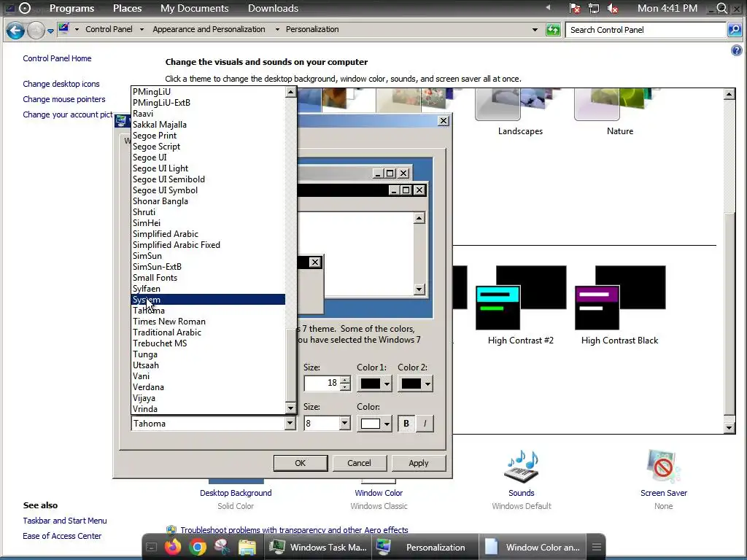Image resolution: width=747 pixels, height=560 pixels.
Task: Open the top panel search magnifier
Action: point(722,8)
